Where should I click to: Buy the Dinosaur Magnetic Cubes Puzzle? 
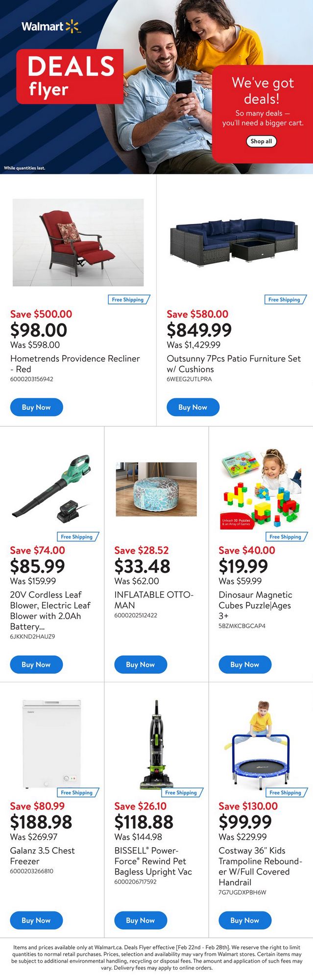[x=244, y=664]
